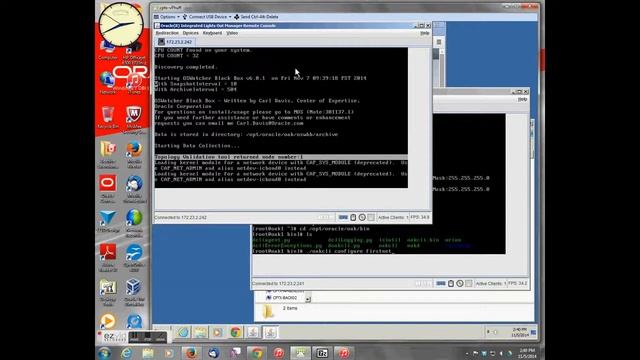Click the HP Officejet desktop shortcut

[134, 53]
